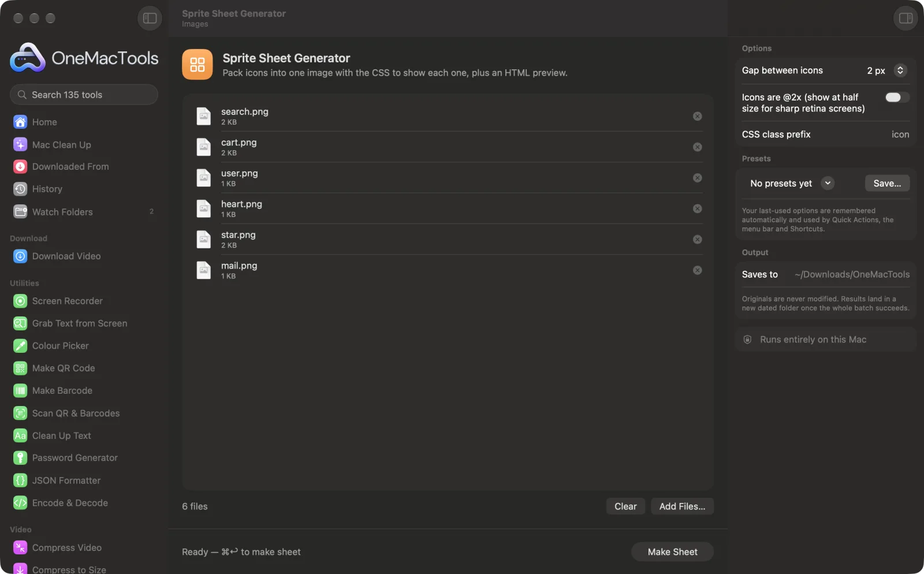Click the Make Sheet button

[x=672, y=552]
